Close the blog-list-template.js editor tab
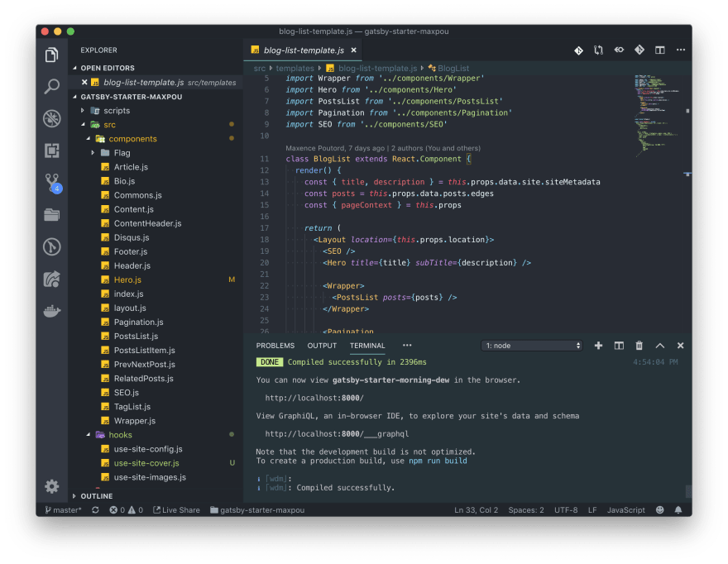Image resolution: width=728 pixels, height=564 pixels. [354, 50]
